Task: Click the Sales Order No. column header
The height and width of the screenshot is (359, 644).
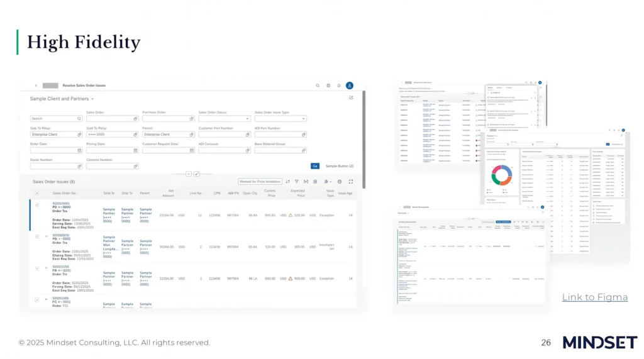Action: [65, 193]
